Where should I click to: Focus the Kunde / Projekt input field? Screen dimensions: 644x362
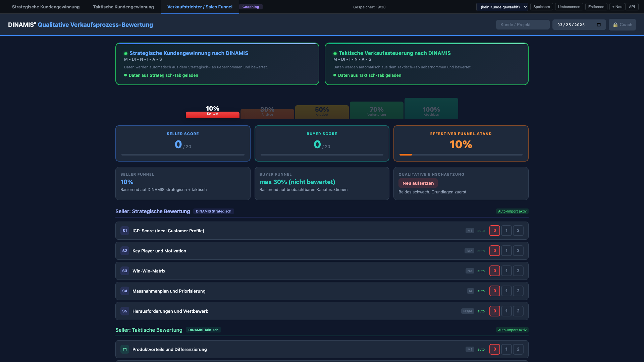[x=522, y=24]
